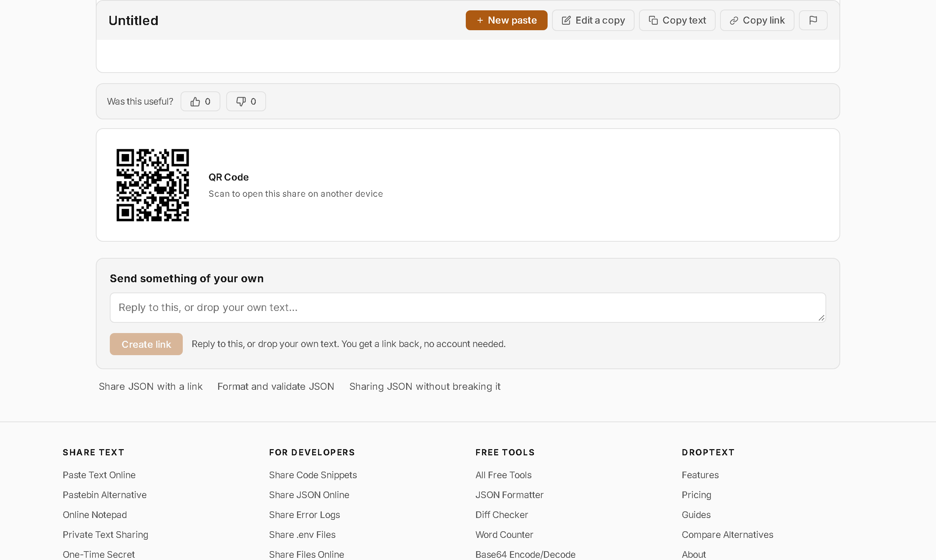Open Format and validate JSON link
This screenshot has width=936, height=560.
point(276,386)
